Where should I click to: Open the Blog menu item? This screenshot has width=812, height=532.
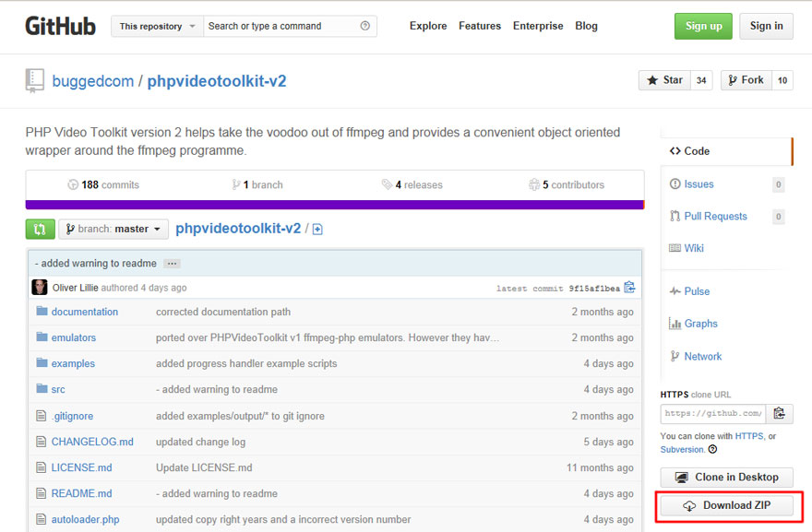pos(586,26)
